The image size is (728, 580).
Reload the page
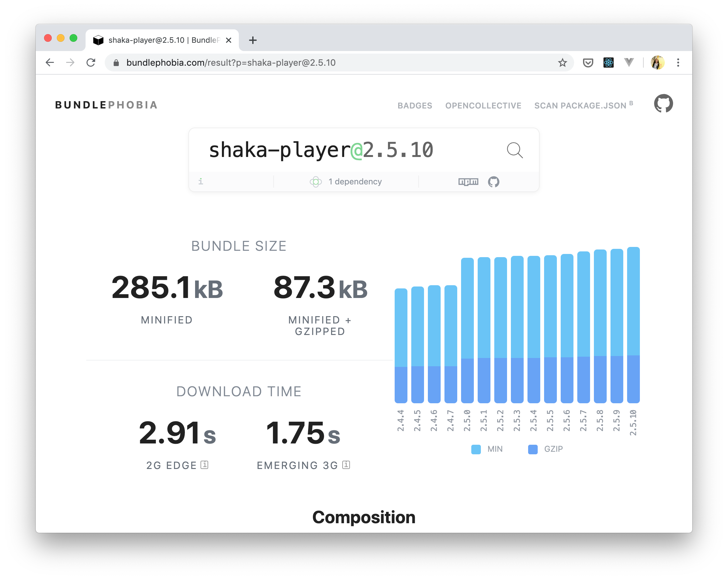click(x=91, y=63)
